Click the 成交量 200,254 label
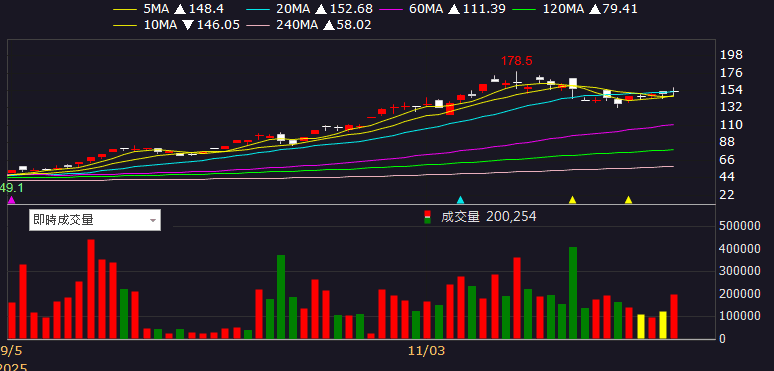Screen dimensions: 774x371 coord(489,217)
